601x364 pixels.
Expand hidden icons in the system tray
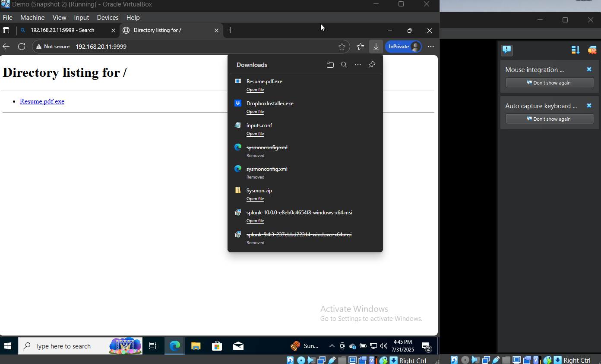click(332, 346)
